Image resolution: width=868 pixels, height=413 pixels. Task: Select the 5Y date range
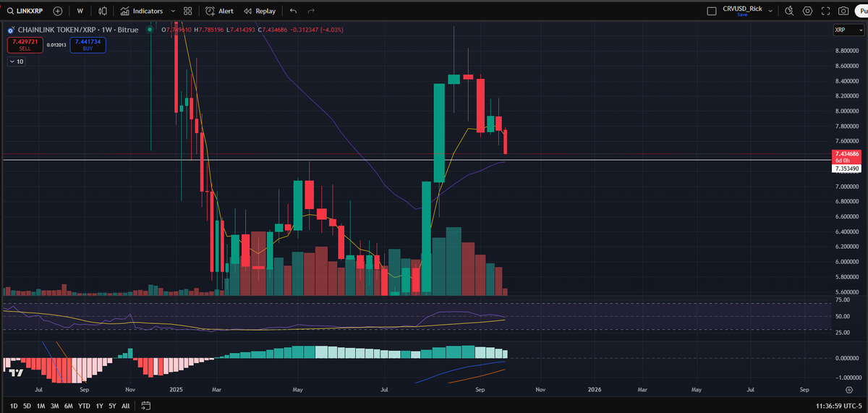tap(112, 406)
